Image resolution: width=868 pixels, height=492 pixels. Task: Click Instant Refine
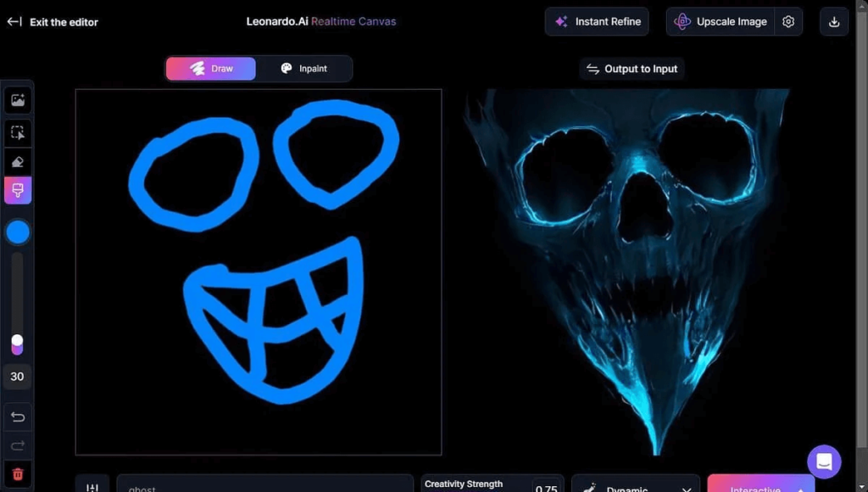click(597, 21)
